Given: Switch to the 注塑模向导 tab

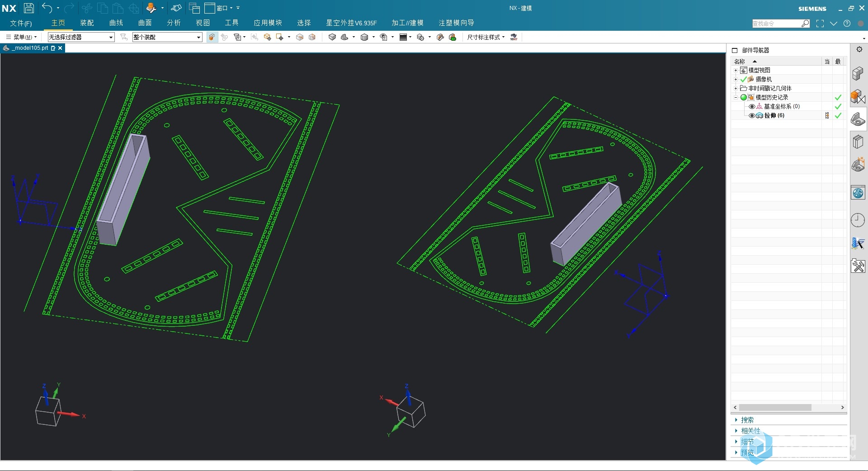Looking at the screenshot, I should 457,23.
